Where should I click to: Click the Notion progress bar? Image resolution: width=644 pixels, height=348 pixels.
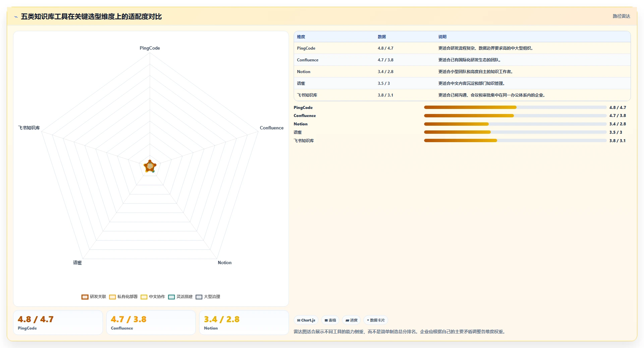tap(515, 124)
